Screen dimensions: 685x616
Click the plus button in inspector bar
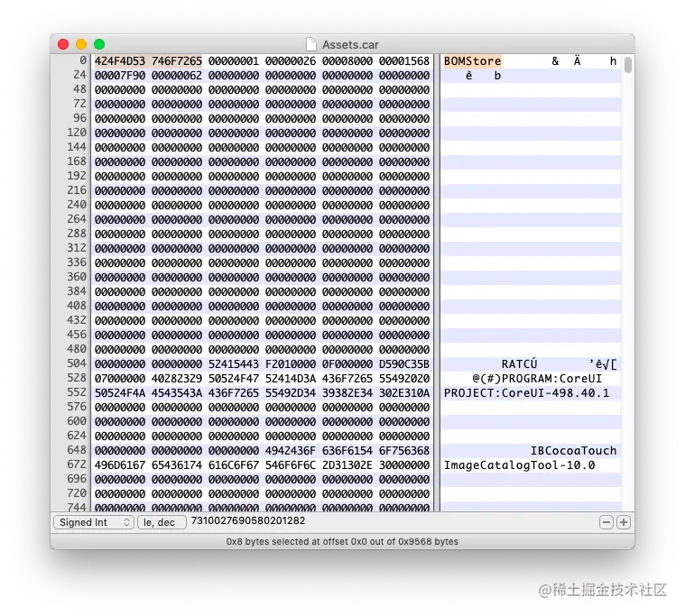[x=624, y=522]
